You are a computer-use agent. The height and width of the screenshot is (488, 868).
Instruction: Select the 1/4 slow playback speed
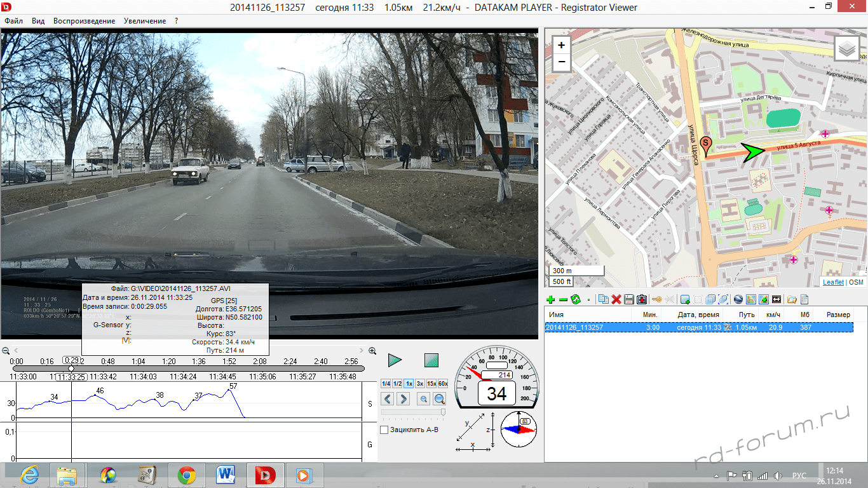(386, 384)
